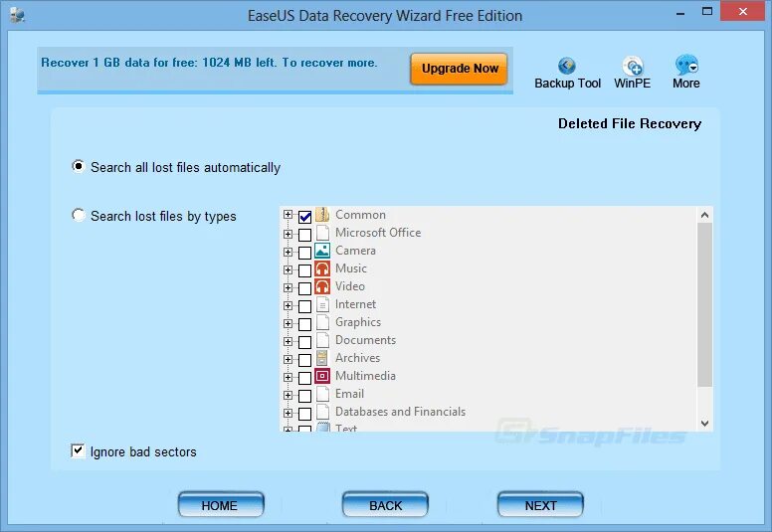Click the file type list scroll up arrow

[x=704, y=215]
